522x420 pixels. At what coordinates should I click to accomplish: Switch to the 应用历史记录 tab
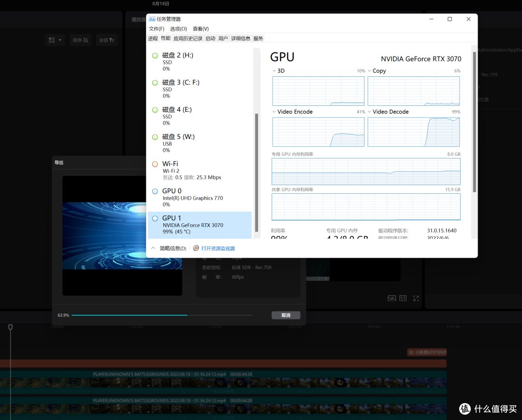point(188,39)
